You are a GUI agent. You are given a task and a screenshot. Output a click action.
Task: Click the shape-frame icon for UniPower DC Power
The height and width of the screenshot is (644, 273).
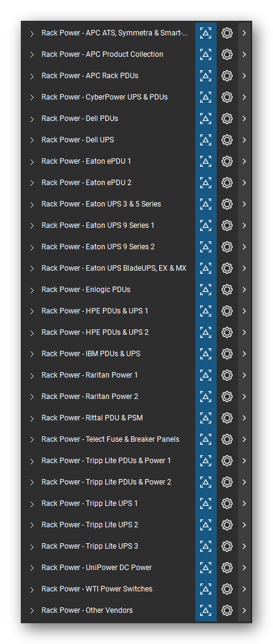(206, 568)
